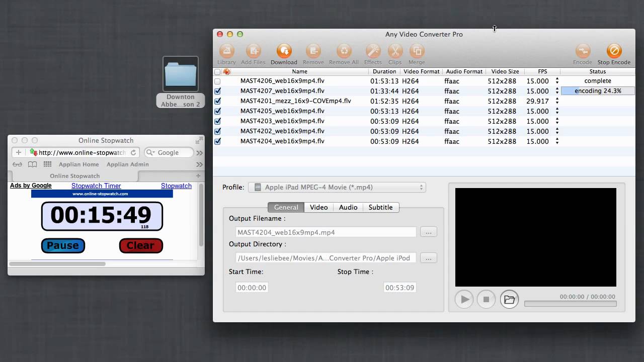The image size is (644, 362).
Task: Open the Profile dropdown menu
Action: [x=337, y=187]
